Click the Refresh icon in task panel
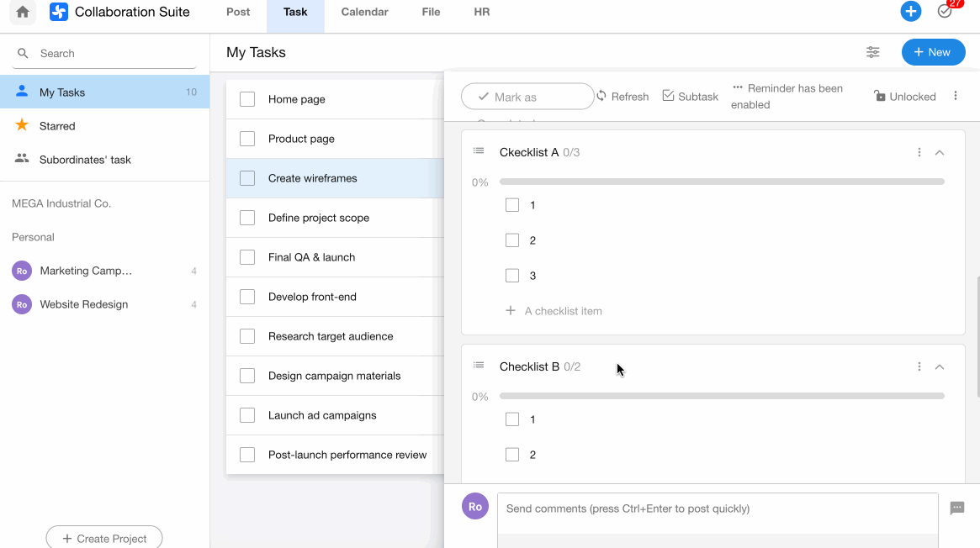Viewport: 980px width, 548px height. (601, 96)
